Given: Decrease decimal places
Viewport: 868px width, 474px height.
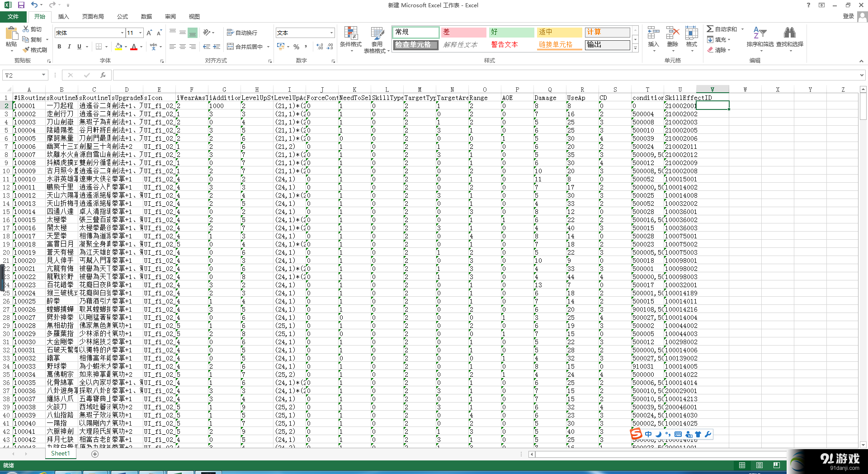Looking at the screenshot, I should [x=330, y=47].
